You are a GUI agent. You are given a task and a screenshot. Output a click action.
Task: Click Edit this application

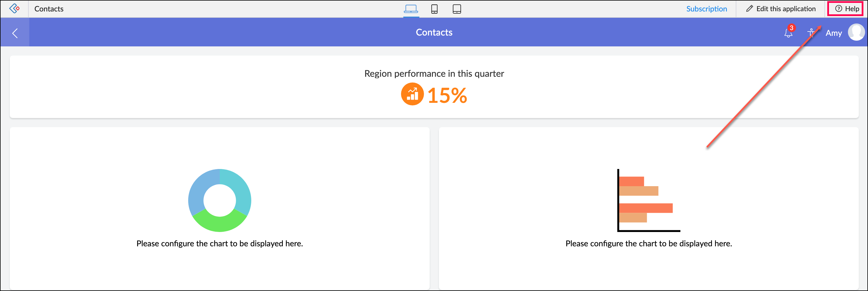click(781, 9)
